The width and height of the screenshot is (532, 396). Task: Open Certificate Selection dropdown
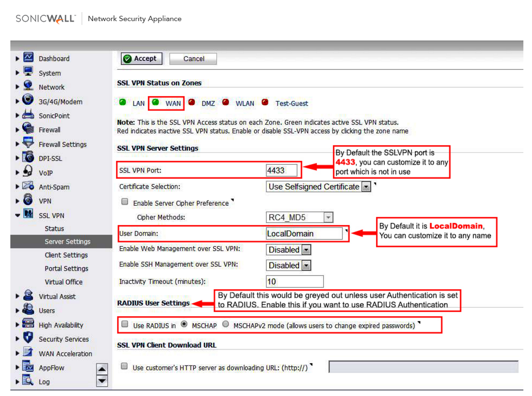[319, 187]
